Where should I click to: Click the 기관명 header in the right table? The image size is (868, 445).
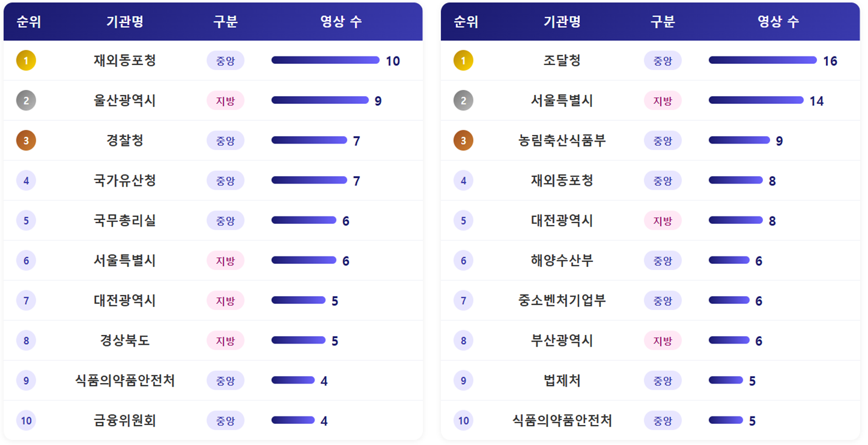562,22
